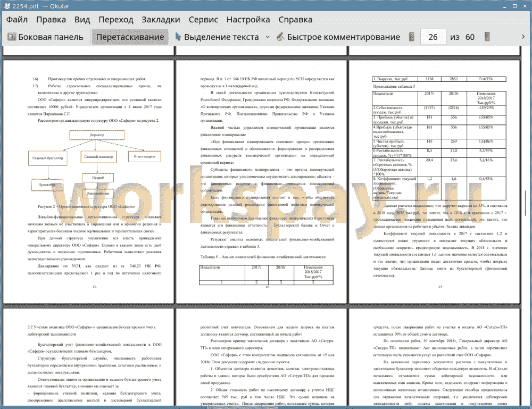Click the '2.Себестоимость продаж' row label
This screenshot has width=532, height=409.
pyautogui.click(x=395, y=110)
